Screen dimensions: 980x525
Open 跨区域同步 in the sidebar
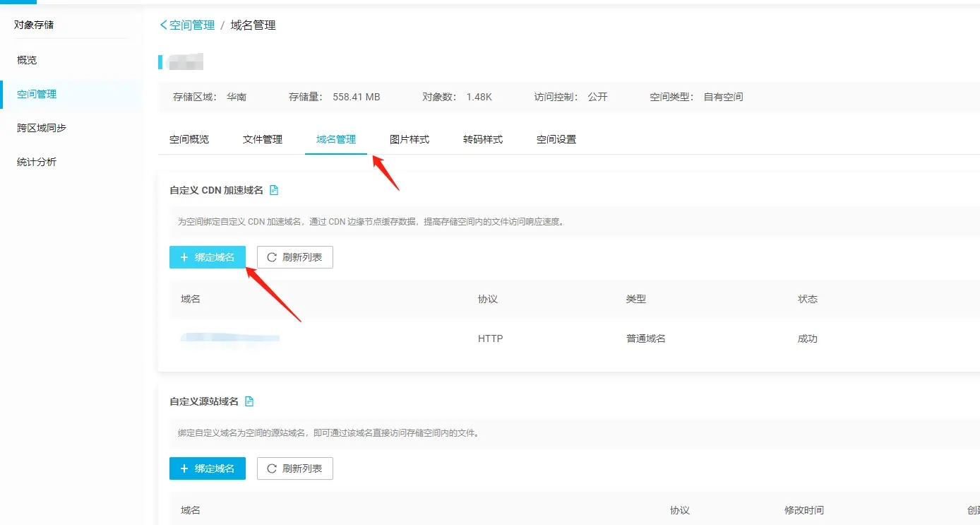click(x=42, y=128)
